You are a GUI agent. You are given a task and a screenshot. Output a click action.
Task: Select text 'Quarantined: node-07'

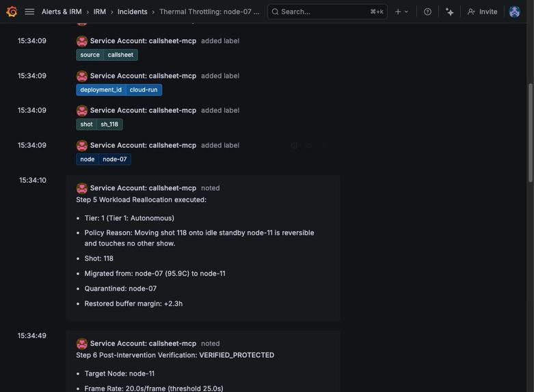(x=120, y=289)
